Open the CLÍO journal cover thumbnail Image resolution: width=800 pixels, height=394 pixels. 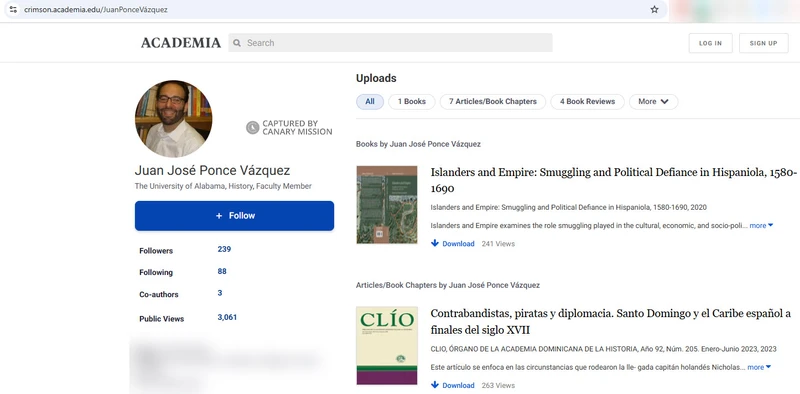(x=387, y=346)
